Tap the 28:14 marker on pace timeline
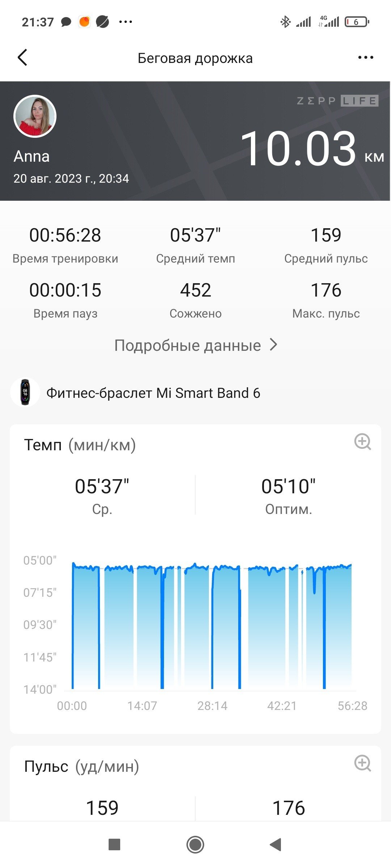This screenshot has width=391, height=868. coord(212,706)
